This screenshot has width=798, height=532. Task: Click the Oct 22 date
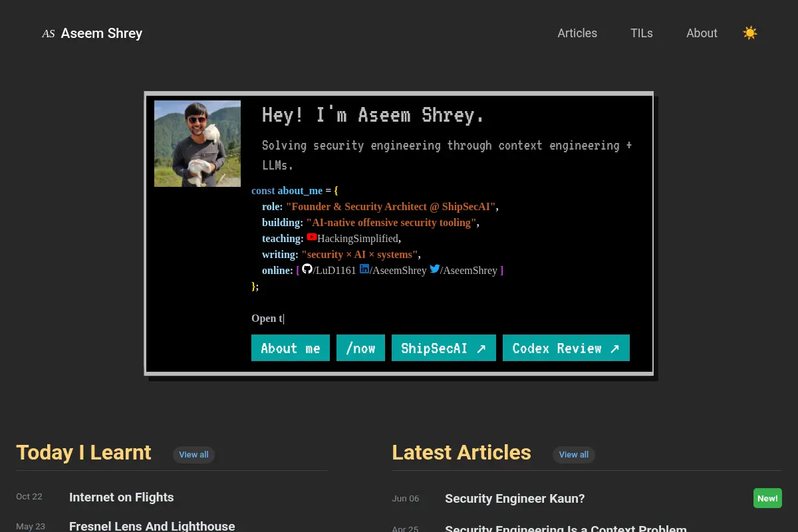(x=29, y=497)
